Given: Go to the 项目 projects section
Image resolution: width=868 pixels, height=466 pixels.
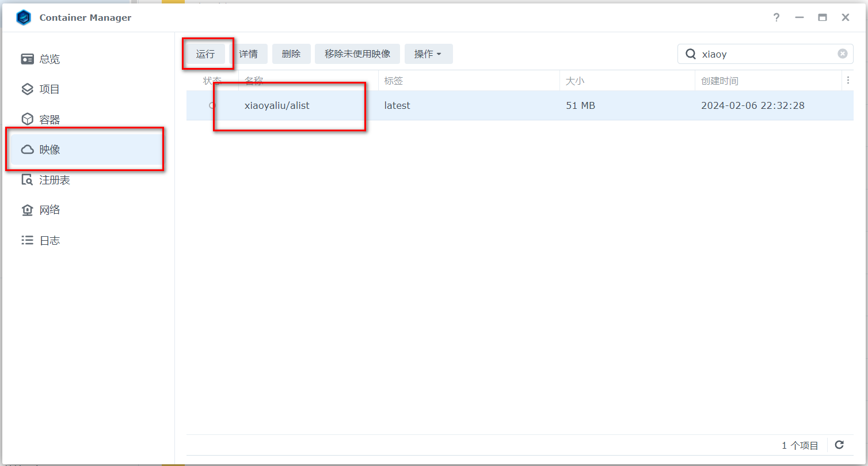Looking at the screenshot, I should click(49, 89).
